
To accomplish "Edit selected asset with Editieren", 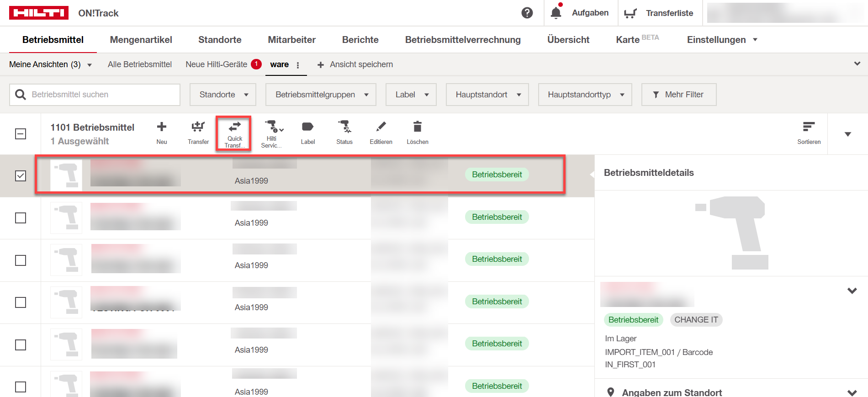I will pos(381,133).
